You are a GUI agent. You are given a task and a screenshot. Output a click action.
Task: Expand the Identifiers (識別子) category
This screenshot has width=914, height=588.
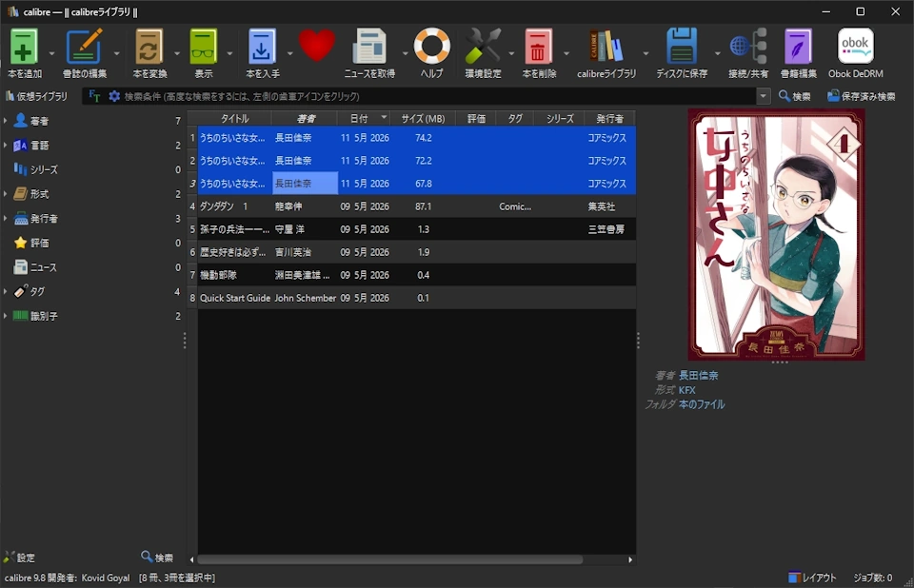click(6, 315)
